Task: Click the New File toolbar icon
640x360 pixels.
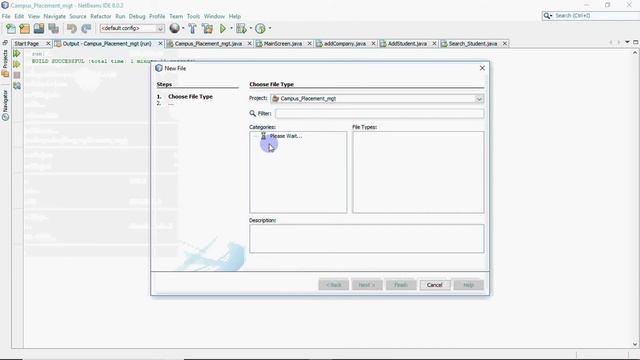Action: (x=11, y=28)
